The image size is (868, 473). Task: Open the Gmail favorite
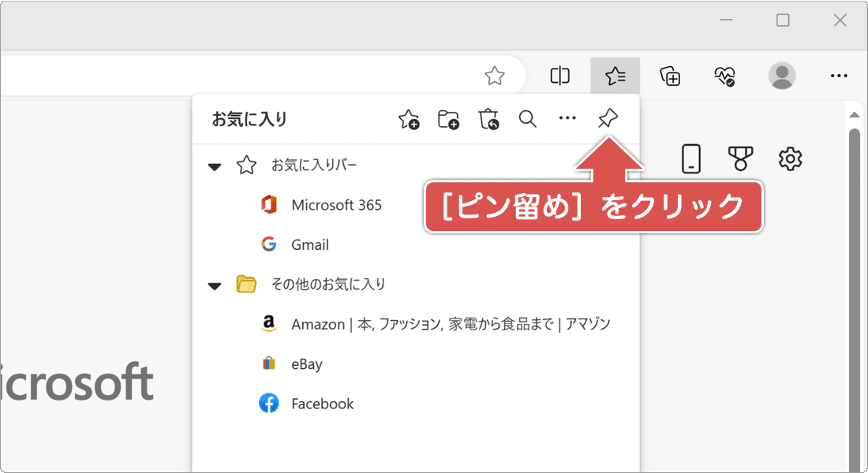pyautogui.click(x=309, y=244)
